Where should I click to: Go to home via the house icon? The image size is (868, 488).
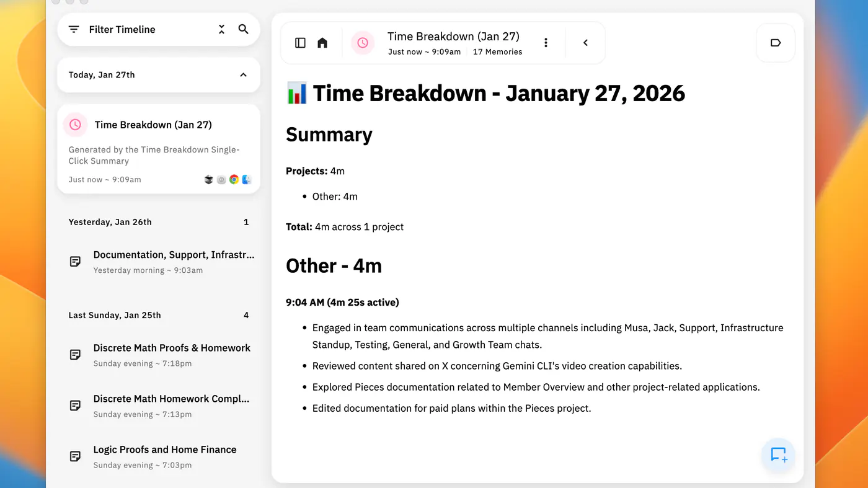pos(322,43)
